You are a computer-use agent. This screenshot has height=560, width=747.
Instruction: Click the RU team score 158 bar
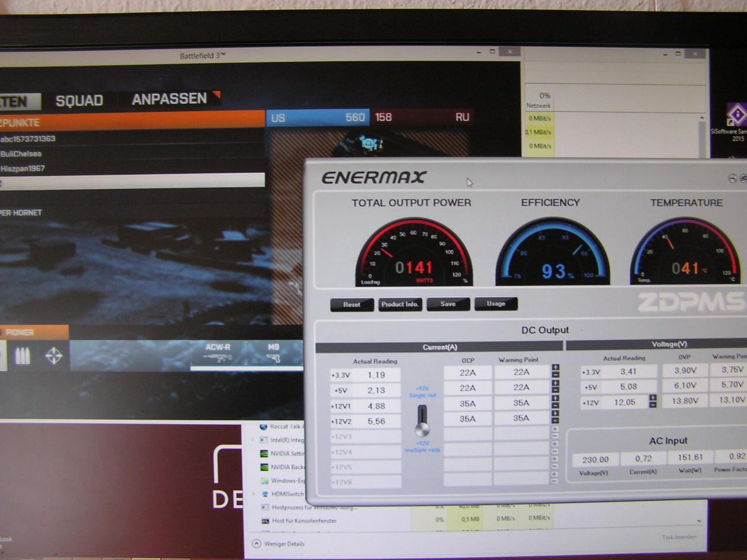[421, 117]
